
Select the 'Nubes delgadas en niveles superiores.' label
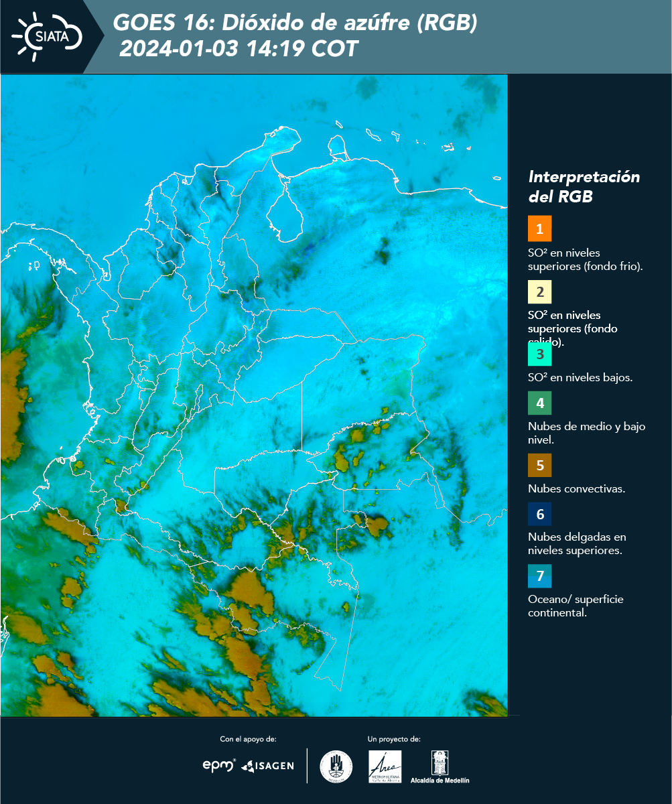coord(577,543)
